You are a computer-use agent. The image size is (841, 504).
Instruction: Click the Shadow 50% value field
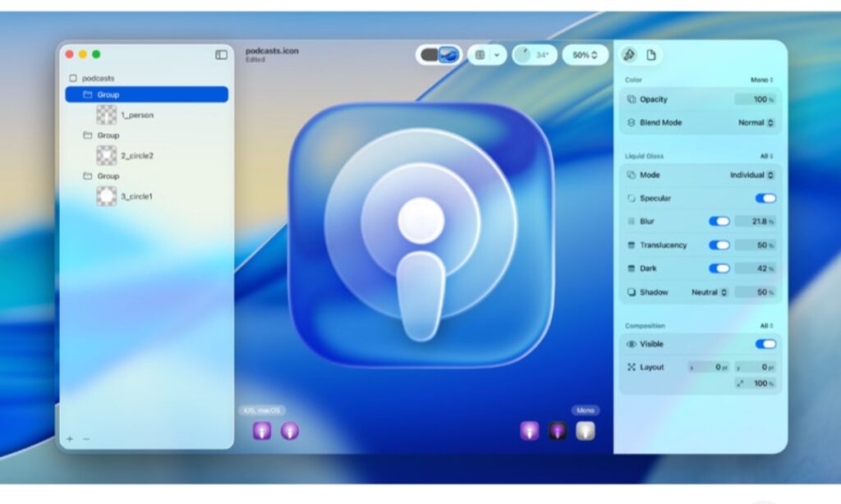(x=755, y=292)
